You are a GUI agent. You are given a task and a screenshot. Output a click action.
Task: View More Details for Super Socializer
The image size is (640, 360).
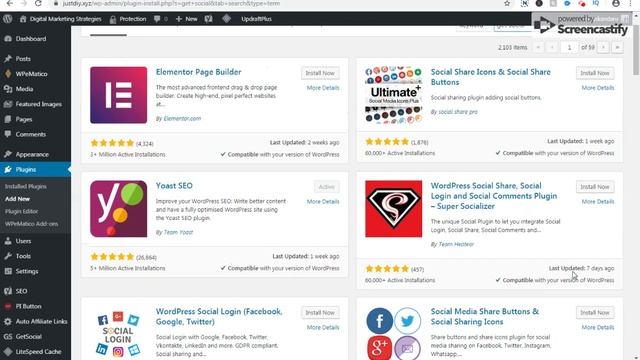598,202
